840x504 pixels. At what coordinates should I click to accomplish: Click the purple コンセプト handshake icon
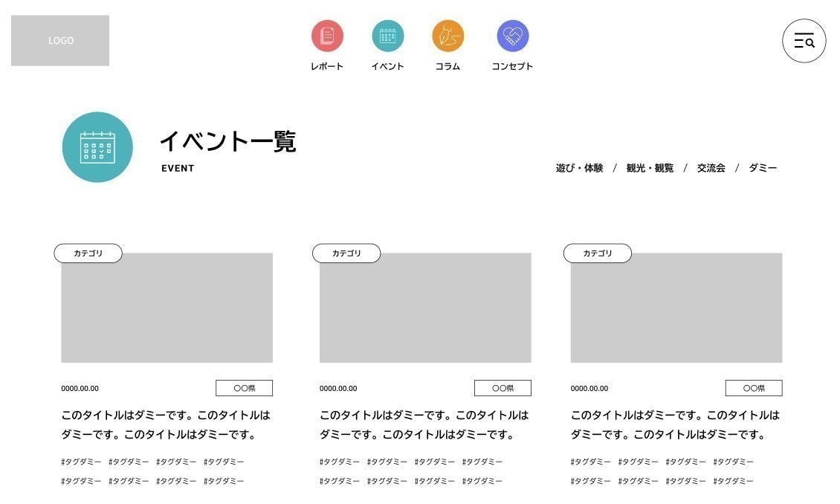click(x=512, y=36)
